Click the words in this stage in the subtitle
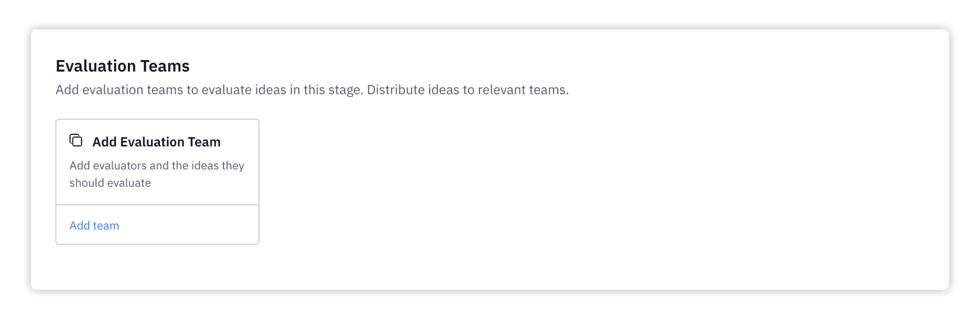Viewport: 980px width, 321px height. point(326,89)
